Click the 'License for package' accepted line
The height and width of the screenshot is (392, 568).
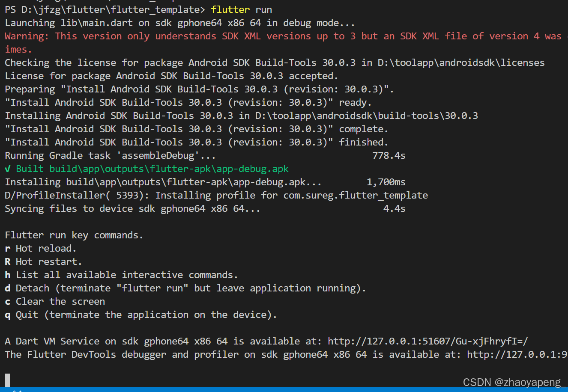(171, 76)
